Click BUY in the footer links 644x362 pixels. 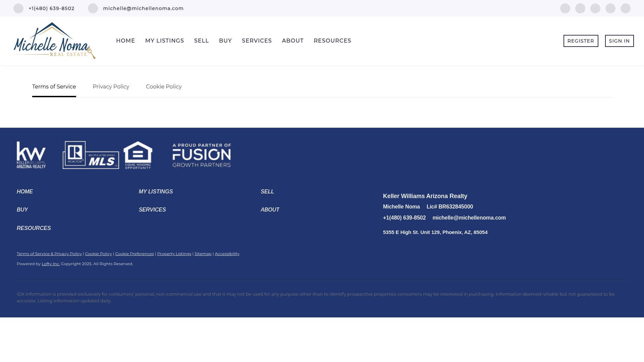click(22, 210)
